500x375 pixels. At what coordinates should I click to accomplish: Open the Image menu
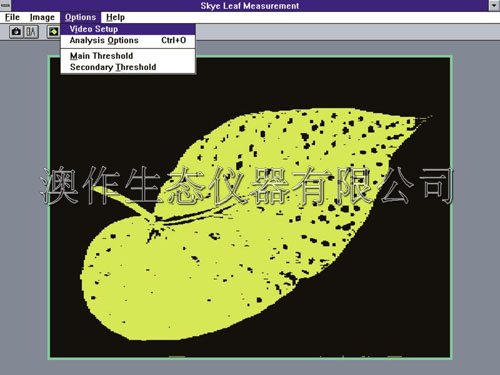pyautogui.click(x=42, y=17)
